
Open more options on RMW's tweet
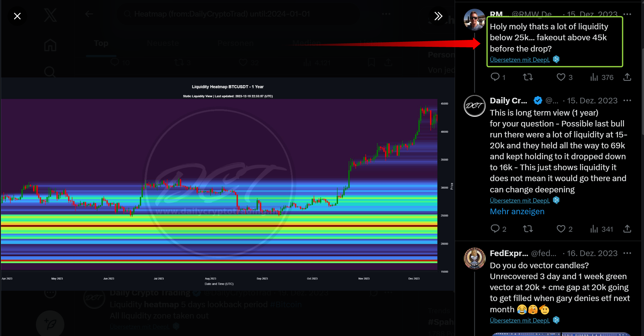tap(627, 14)
